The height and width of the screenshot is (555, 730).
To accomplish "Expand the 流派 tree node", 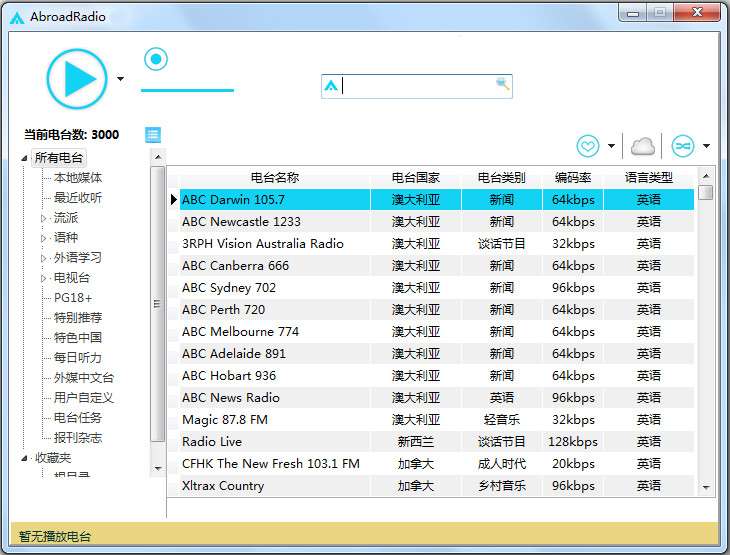I will pyautogui.click(x=43, y=218).
